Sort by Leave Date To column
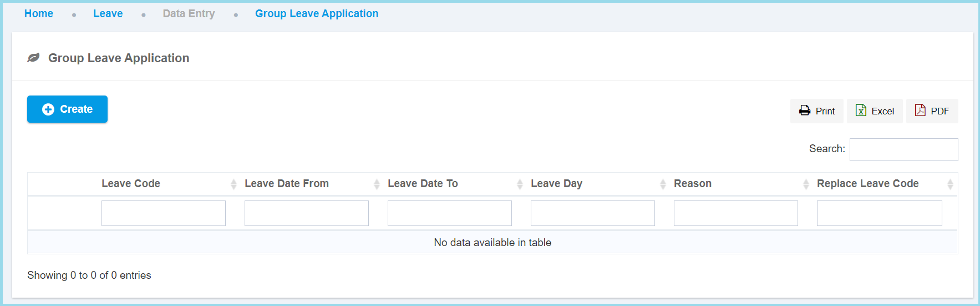The width and height of the screenshot is (980, 306). point(423,184)
